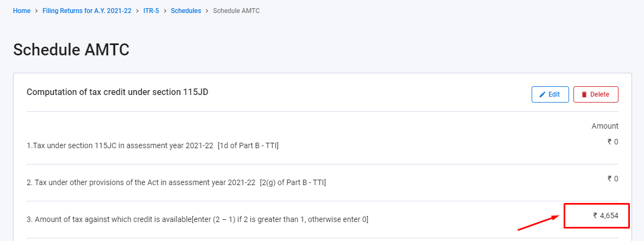Click the chevron separator after Home breadcrumb
Image resolution: width=644 pixels, height=241 pixels.
pyautogui.click(x=36, y=11)
